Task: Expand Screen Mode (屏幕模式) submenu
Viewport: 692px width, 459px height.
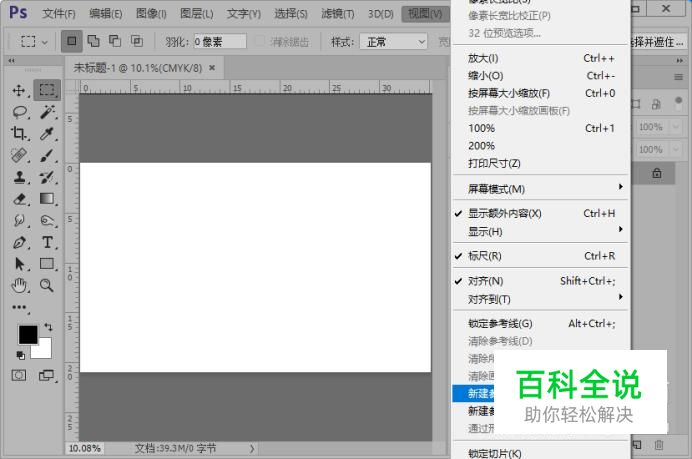Action: (540, 189)
